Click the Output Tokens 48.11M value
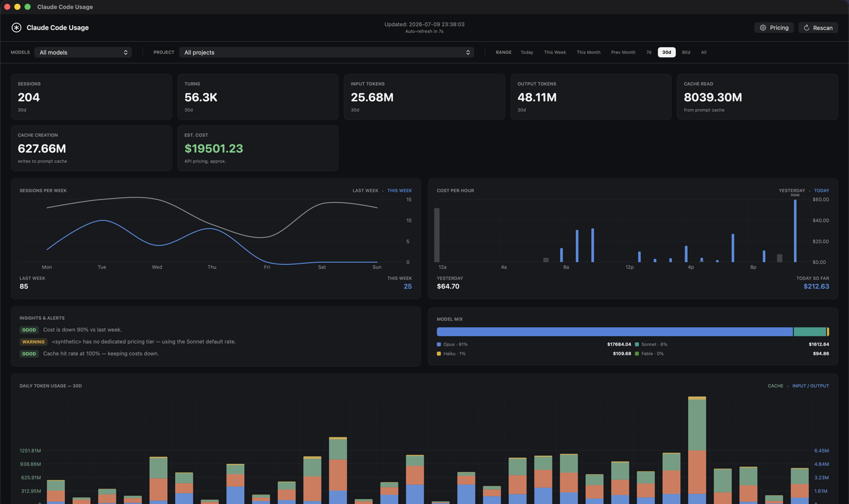 (x=537, y=97)
